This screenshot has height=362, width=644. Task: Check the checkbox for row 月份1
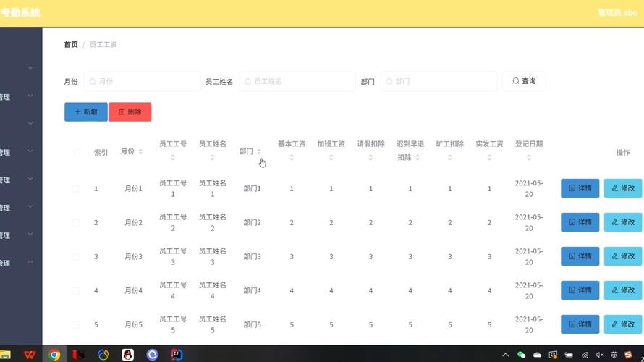[x=75, y=188]
